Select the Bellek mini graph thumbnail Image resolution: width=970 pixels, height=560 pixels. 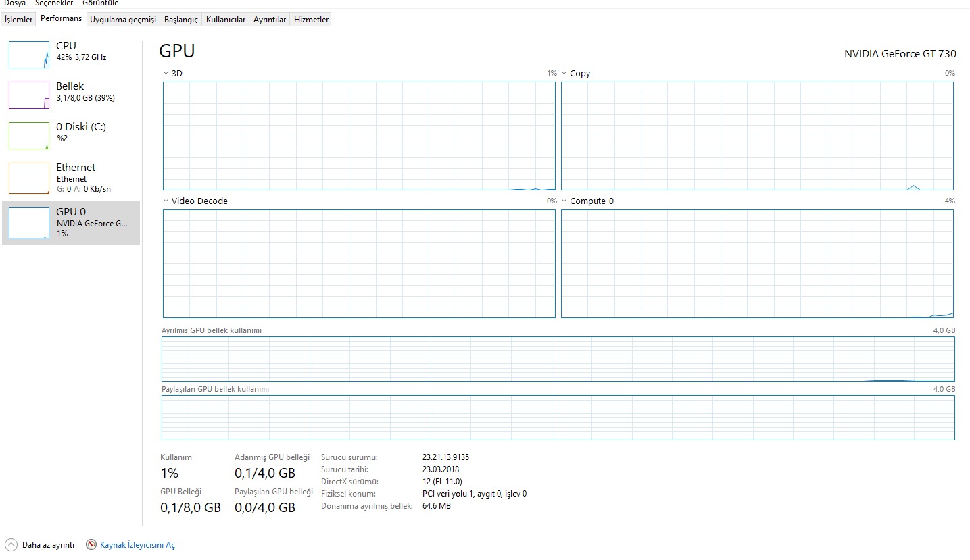point(29,95)
